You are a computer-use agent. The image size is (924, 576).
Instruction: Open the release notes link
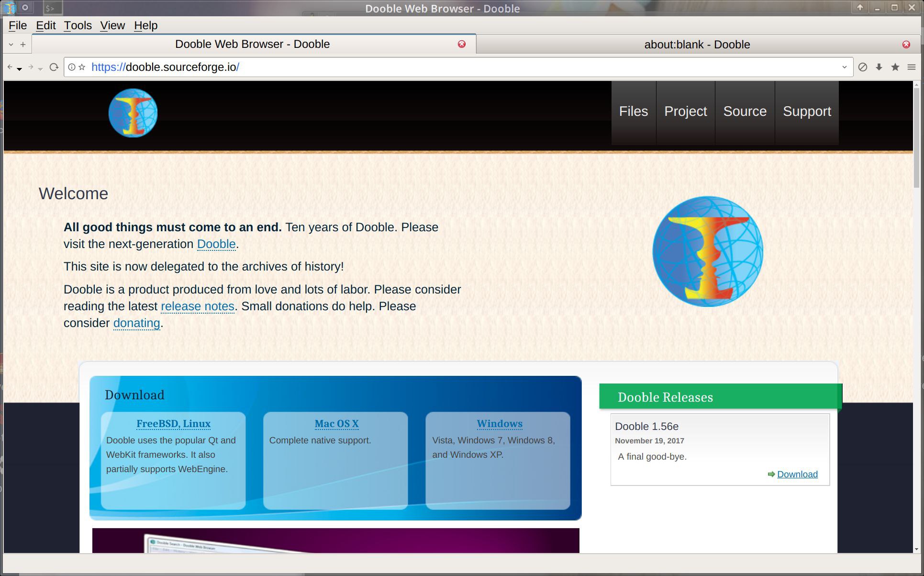click(198, 306)
